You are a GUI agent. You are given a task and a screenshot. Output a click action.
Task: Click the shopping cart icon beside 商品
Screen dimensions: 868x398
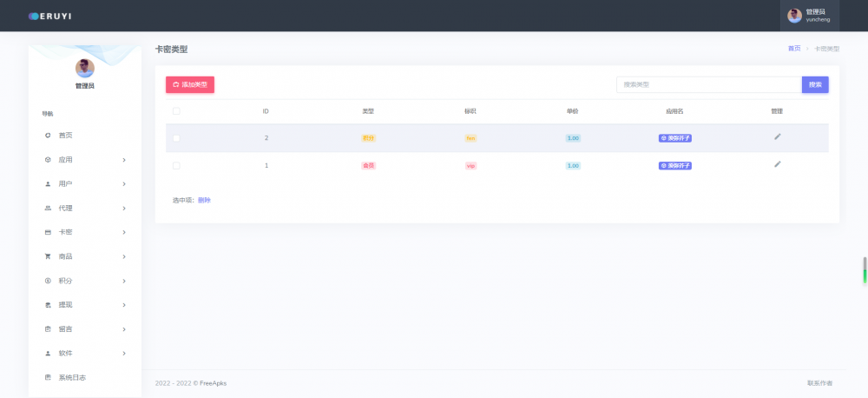point(48,256)
